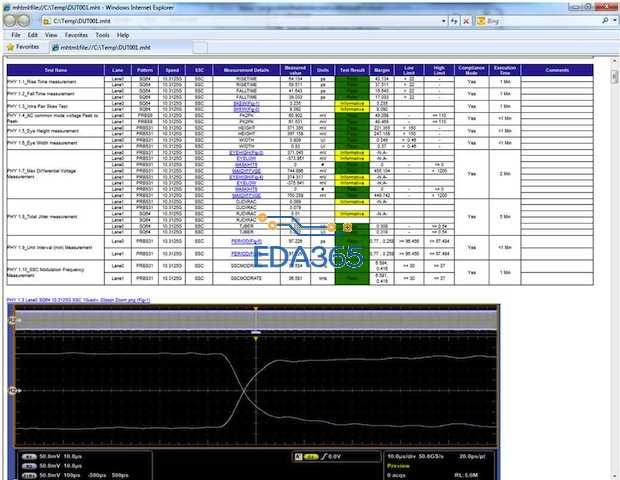Click the PHY 1.8_Total Jitter measurement cell
Screen dimensions: 620x480
[x=55, y=217]
